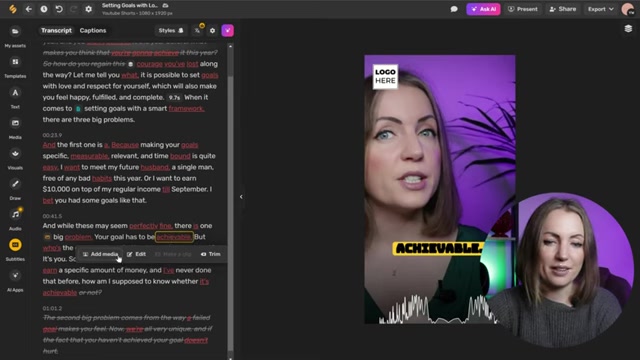Viewport: 640px width, 360px height.
Task: Click the word 'husband'
Action: click(x=155, y=167)
